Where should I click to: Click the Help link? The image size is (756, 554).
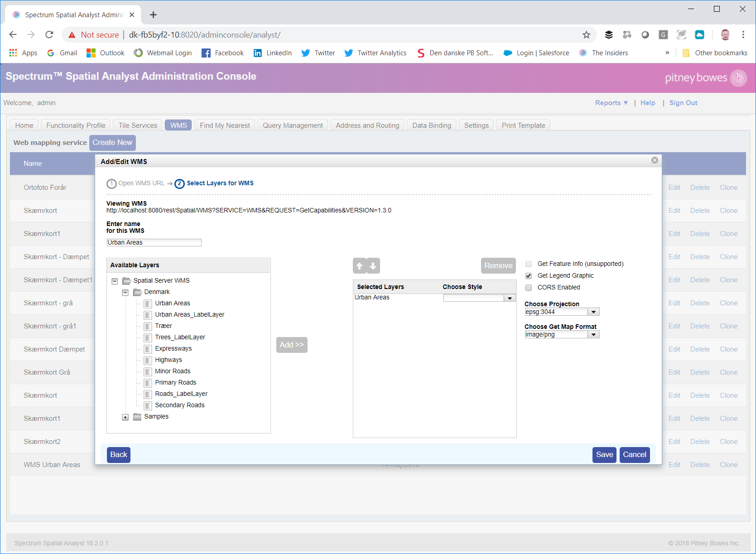(x=648, y=103)
